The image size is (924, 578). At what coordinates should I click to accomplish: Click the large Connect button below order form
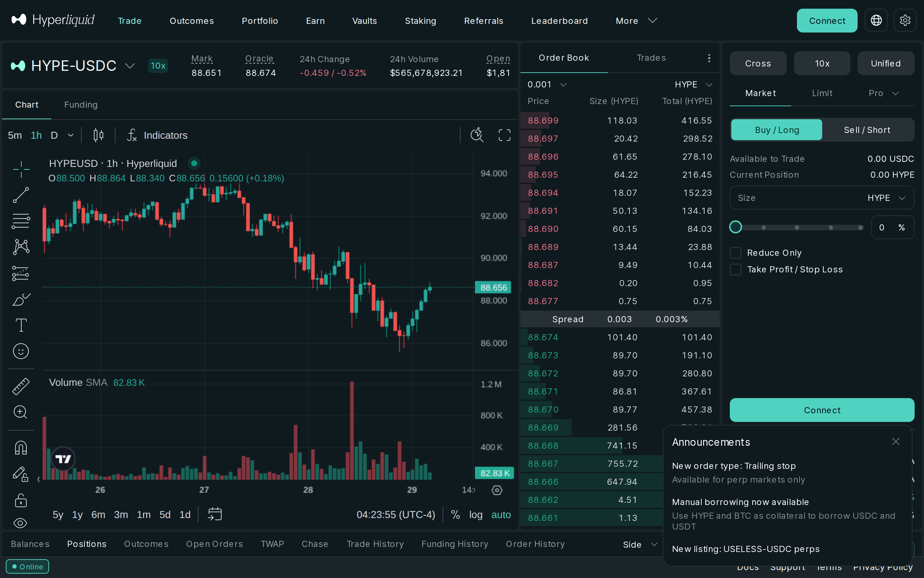(x=821, y=410)
